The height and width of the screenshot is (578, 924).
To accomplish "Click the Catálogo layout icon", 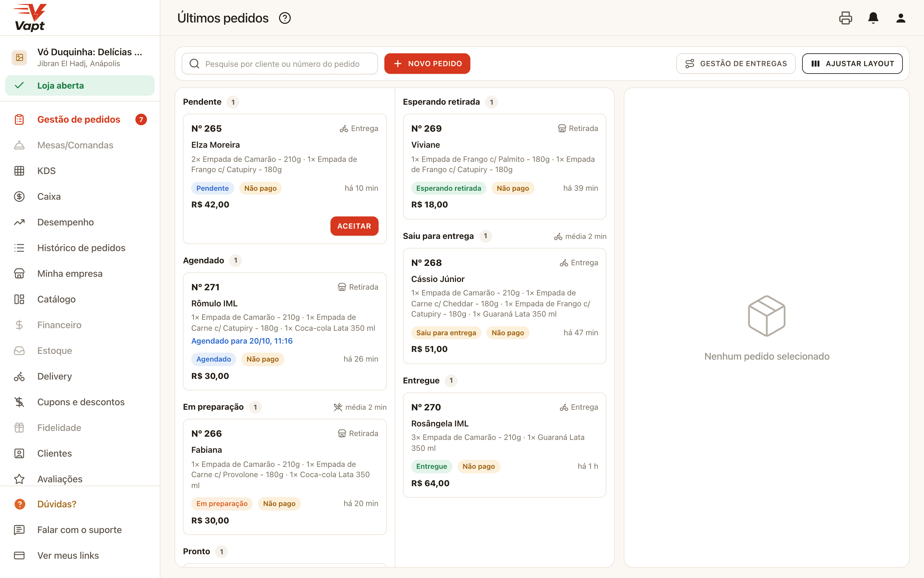I will pyautogui.click(x=20, y=299).
